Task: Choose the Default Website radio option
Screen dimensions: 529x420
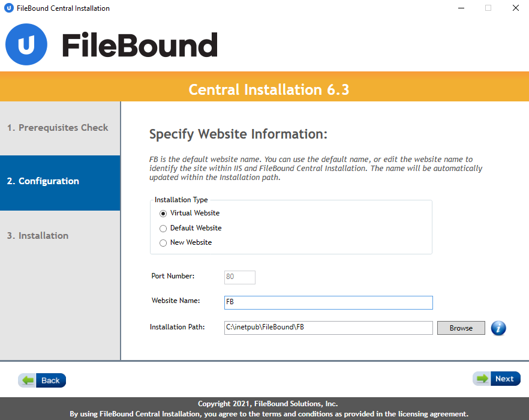Action: (163, 228)
